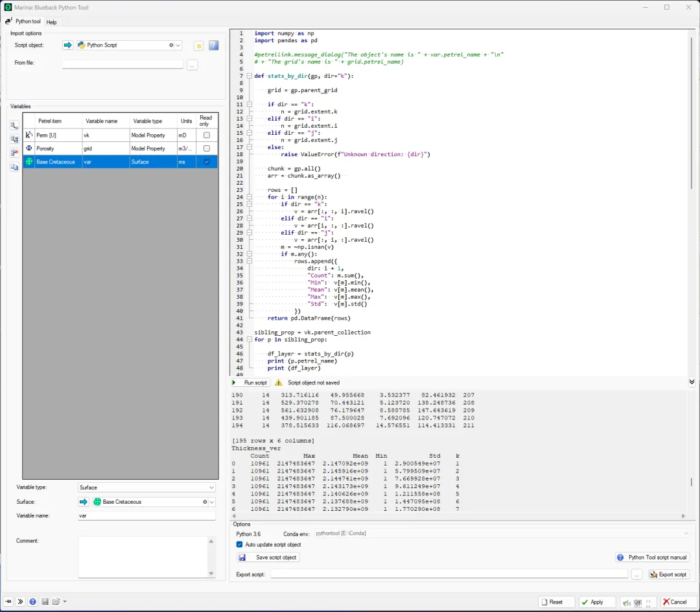The width and height of the screenshot is (700, 612).
Task: Collapse output with the double chevron icon
Action: 692,382
